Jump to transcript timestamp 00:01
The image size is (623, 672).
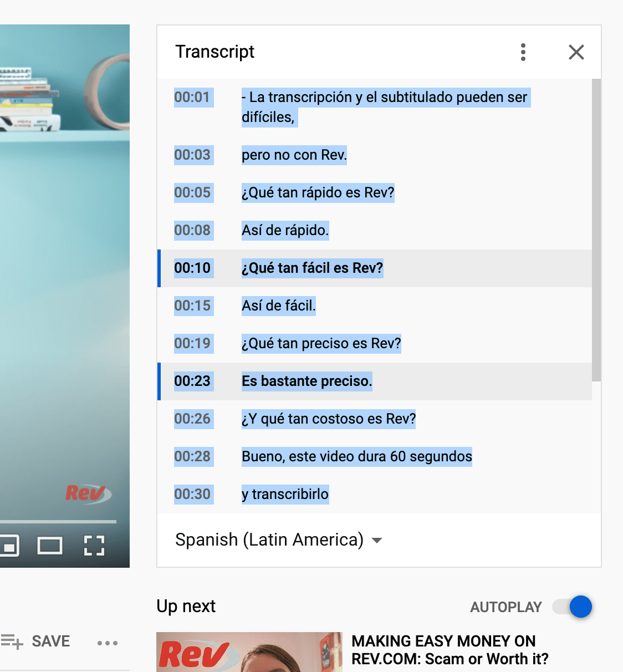pos(192,98)
